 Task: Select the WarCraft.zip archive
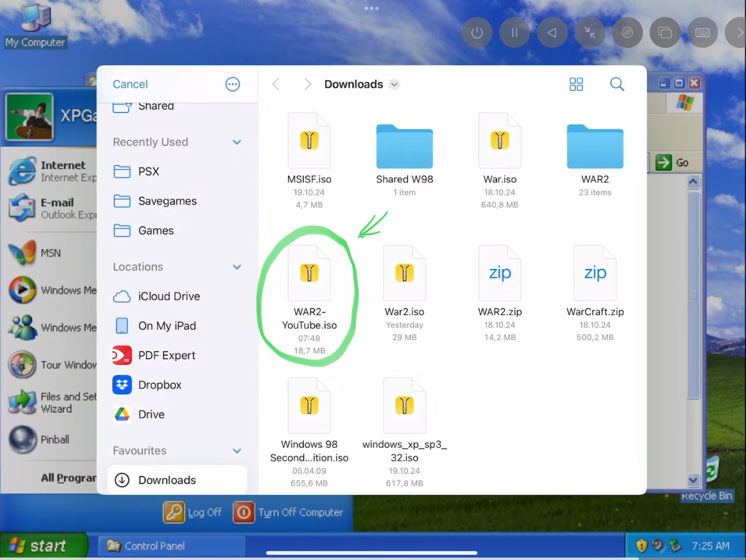pos(595,293)
